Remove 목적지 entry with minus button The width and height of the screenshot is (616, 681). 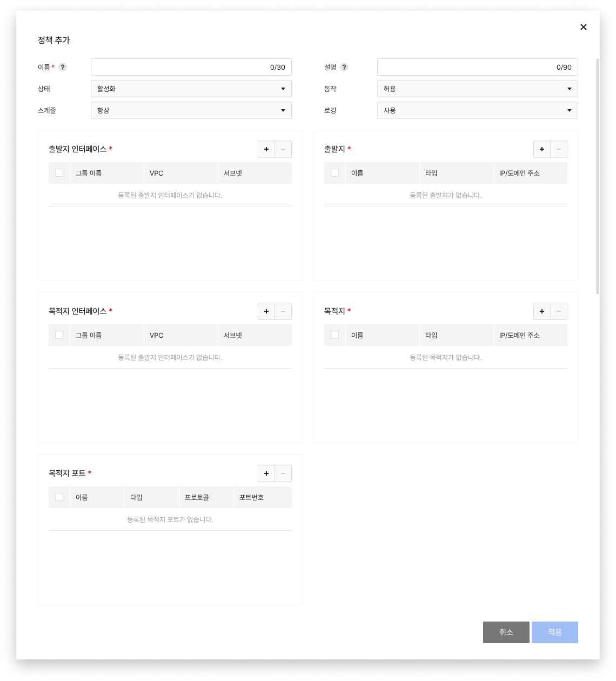coord(559,311)
